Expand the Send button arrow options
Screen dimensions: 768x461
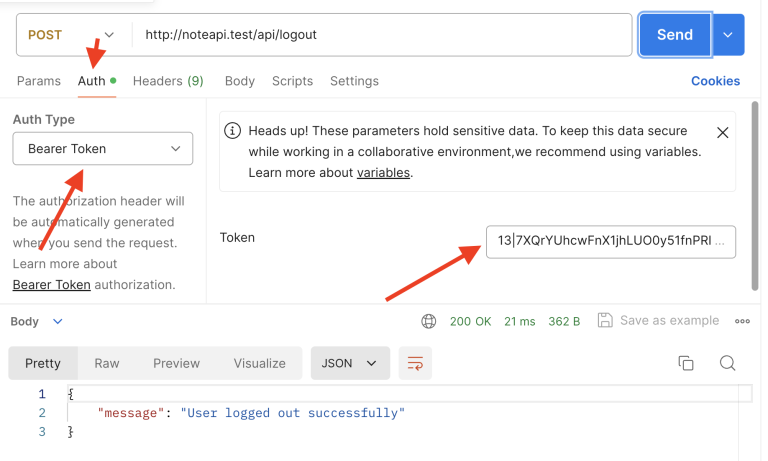728,35
